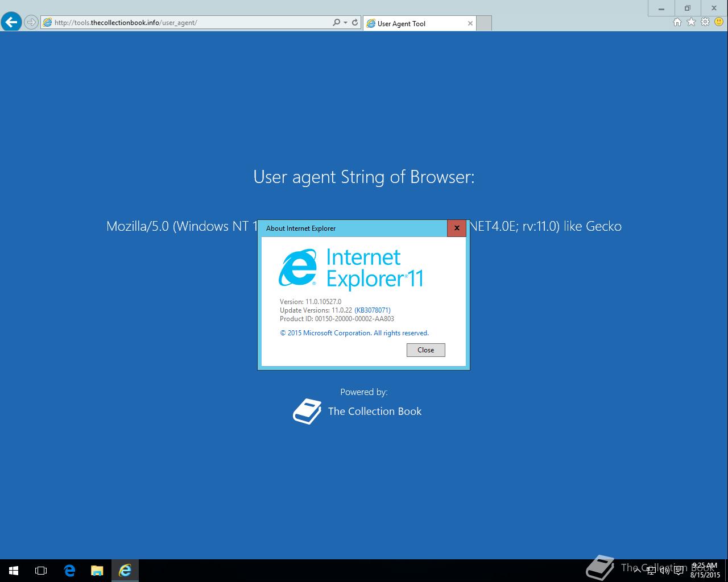This screenshot has width=728, height=582.
Task: Click the Product ID text line
Action: [x=337, y=319]
